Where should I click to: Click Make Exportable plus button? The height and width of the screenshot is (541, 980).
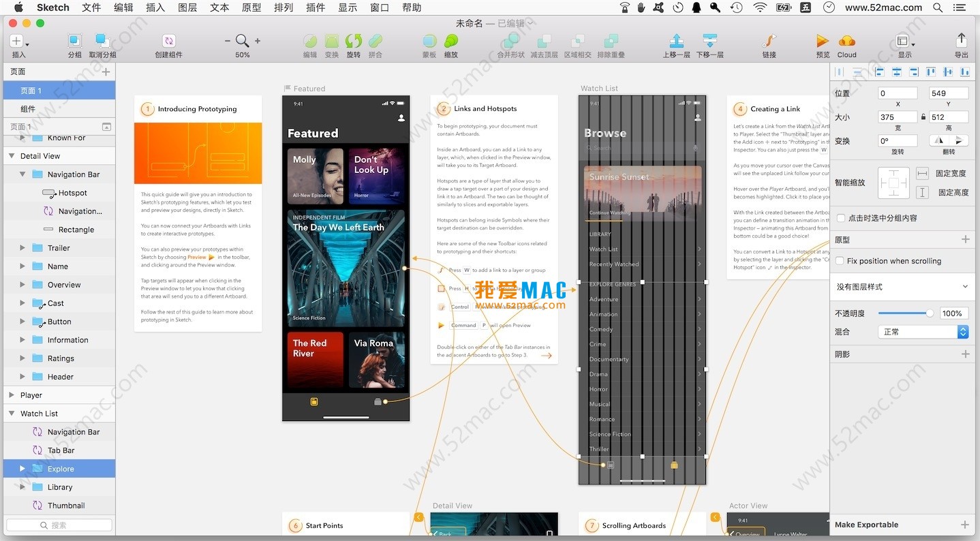[x=965, y=525]
